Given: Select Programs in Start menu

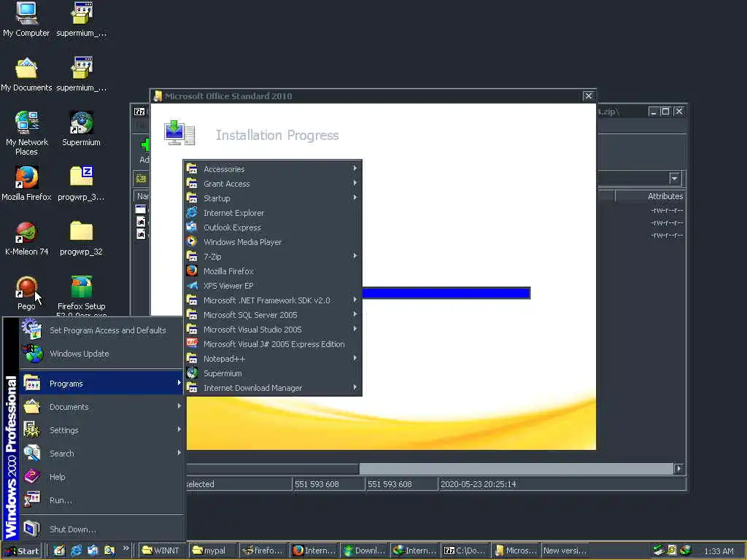Looking at the screenshot, I should point(101,384).
